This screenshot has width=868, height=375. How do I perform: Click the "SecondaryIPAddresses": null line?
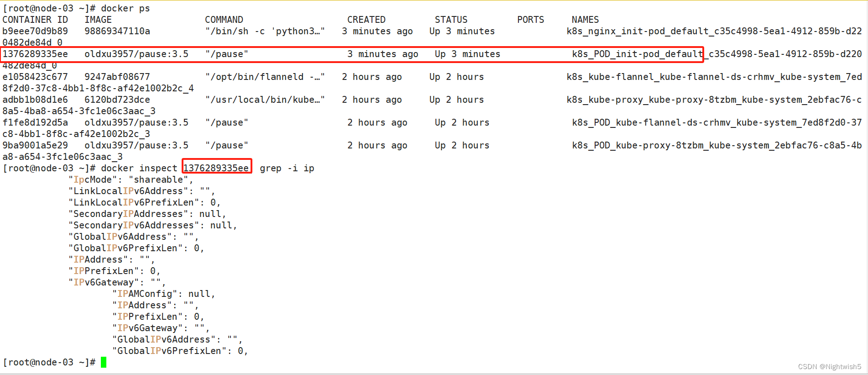click(x=147, y=214)
